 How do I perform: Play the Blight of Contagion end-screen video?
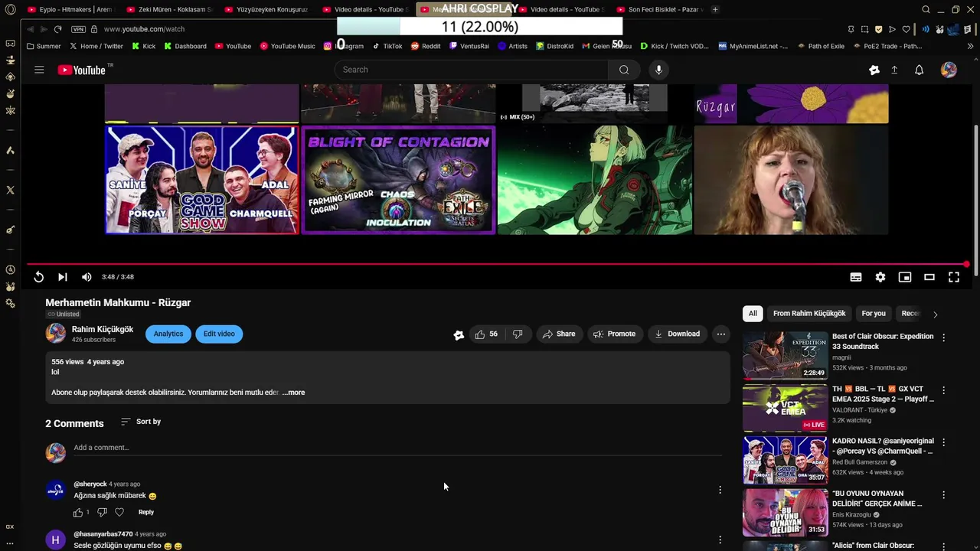(398, 180)
